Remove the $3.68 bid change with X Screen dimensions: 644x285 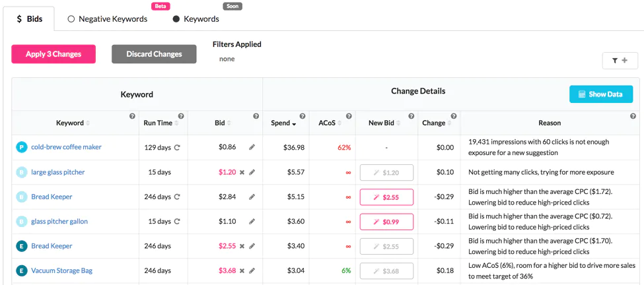[242, 270]
